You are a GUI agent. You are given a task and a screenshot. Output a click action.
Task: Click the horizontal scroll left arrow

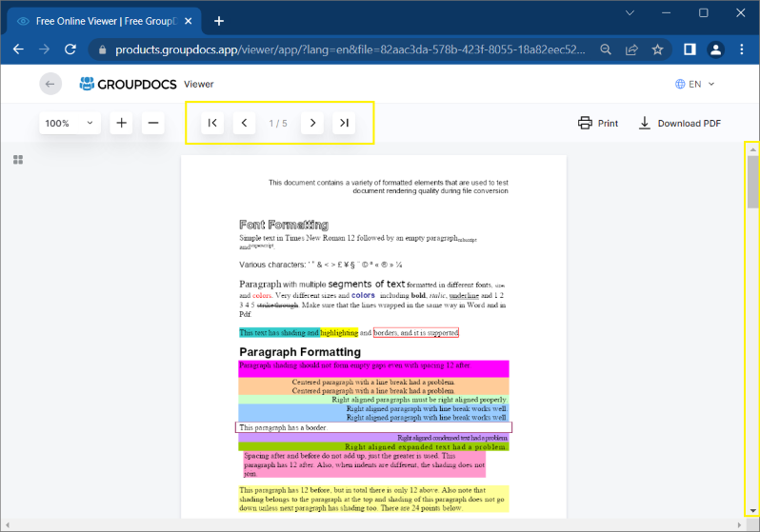click(8, 525)
